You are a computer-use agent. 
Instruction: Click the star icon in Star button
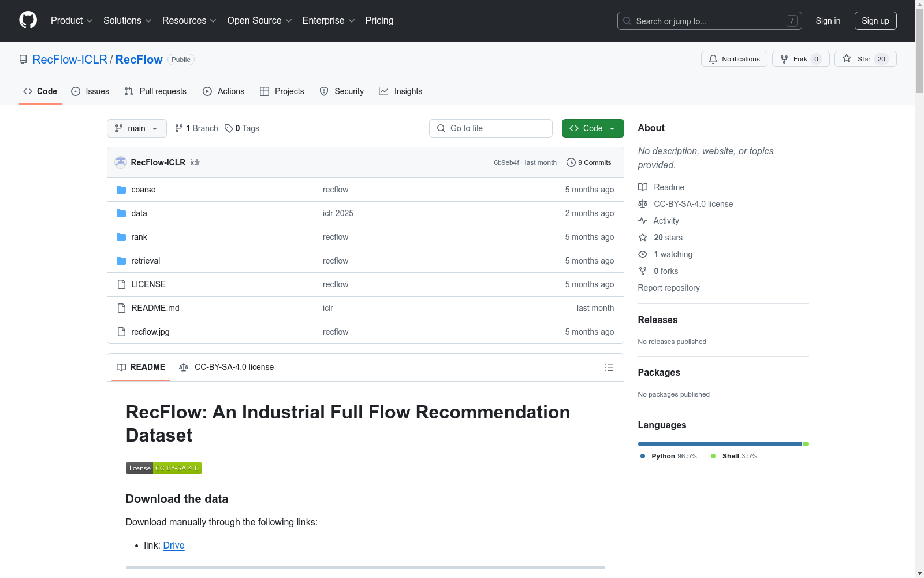tap(847, 58)
